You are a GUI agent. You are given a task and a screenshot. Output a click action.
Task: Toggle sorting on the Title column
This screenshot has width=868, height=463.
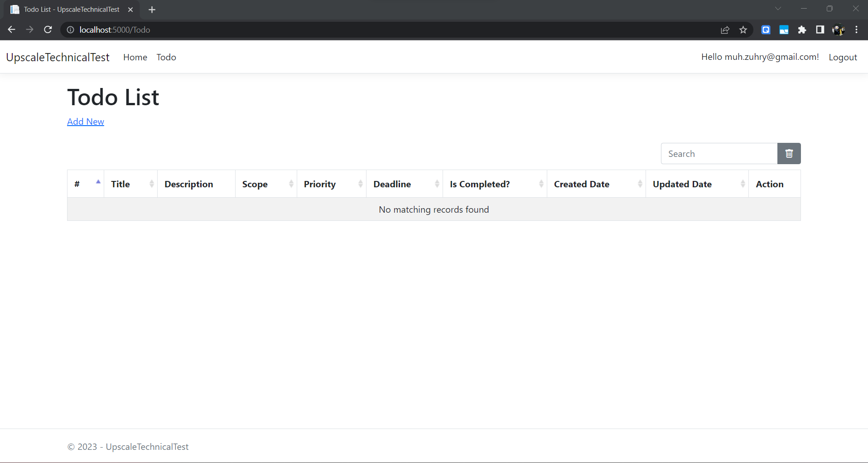coord(152,184)
